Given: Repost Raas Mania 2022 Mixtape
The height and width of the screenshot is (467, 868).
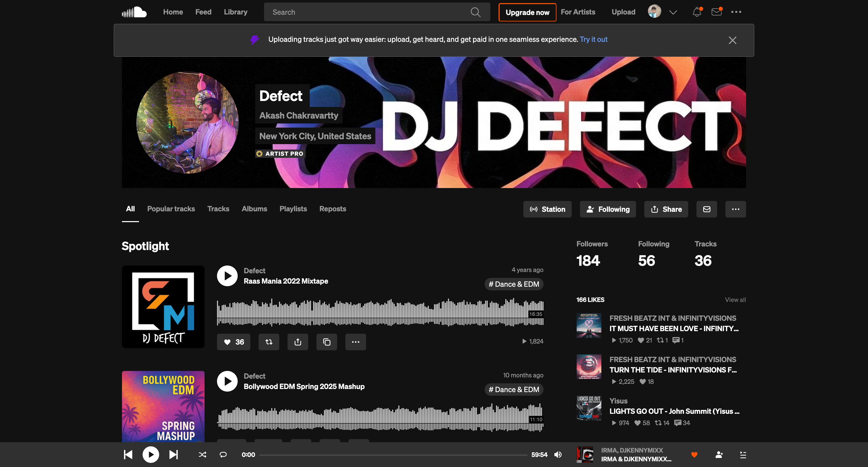Looking at the screenshot, I should [269, 342].
